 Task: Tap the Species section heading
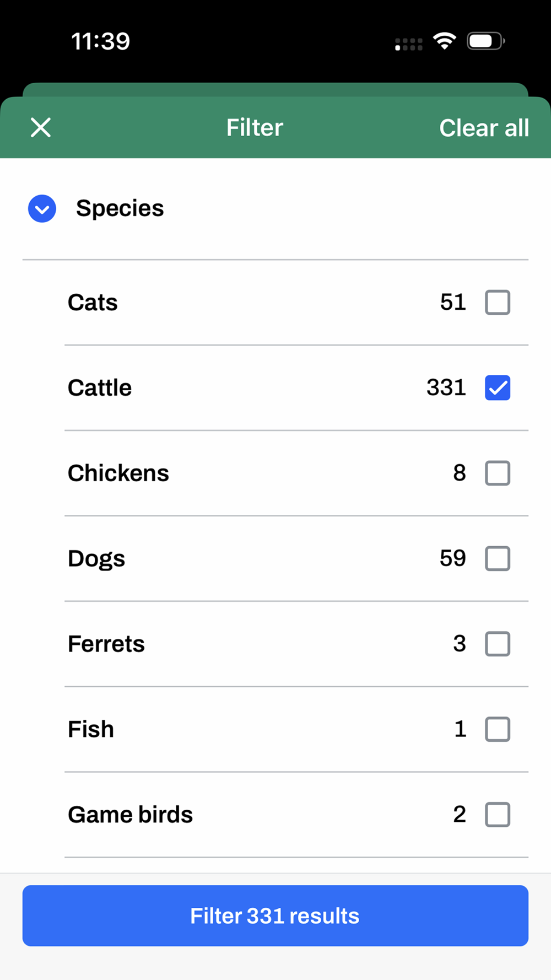(x=120, y=208)
